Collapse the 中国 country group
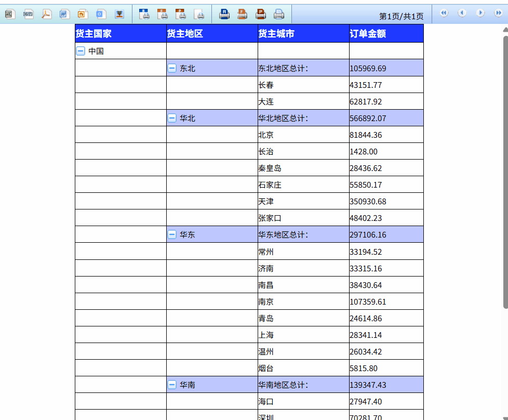 (81, 51)
